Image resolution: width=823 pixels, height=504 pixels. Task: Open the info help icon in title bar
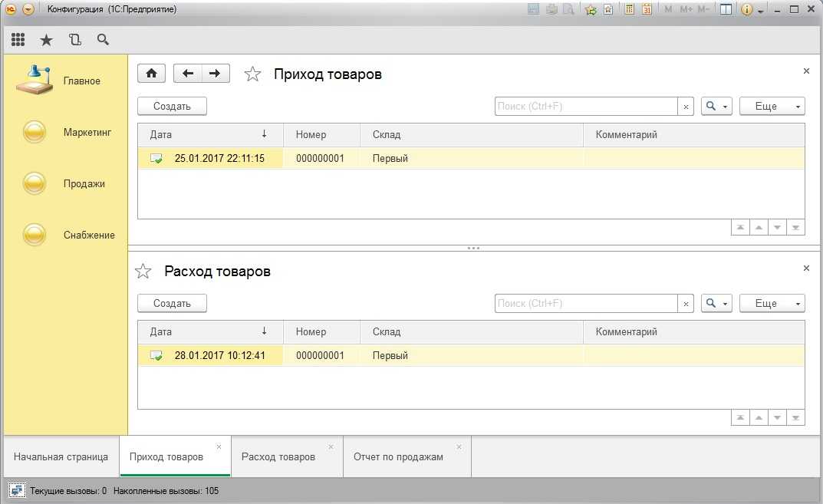click(x=746, y=9)
